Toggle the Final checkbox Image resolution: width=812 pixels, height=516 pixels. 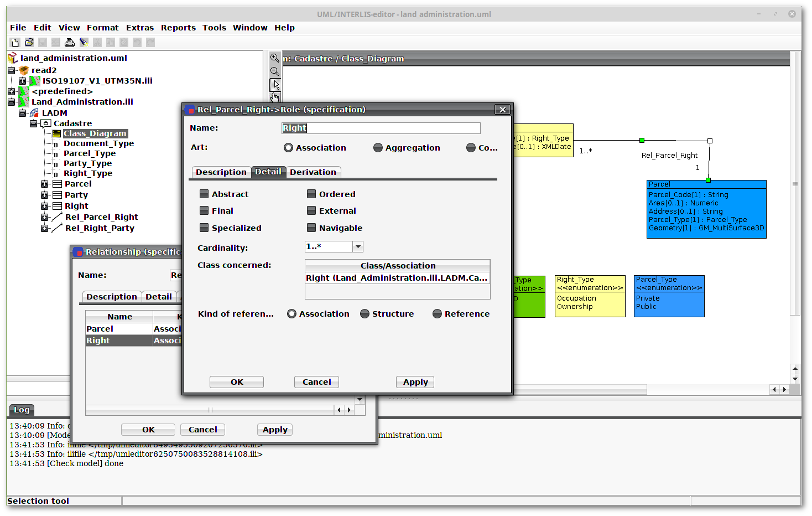[204, 211]
